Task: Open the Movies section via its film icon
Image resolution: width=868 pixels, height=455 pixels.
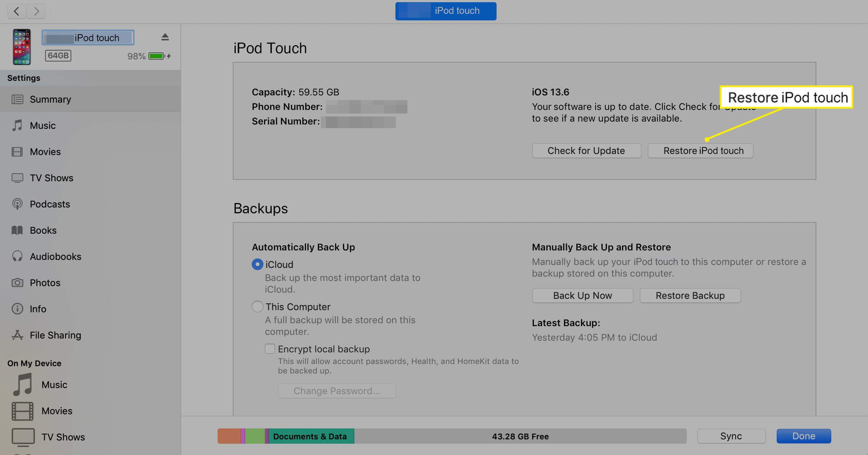Action: point(17,151)
